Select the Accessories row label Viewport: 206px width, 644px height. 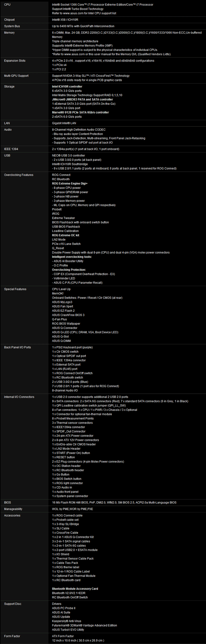(12, 516)
